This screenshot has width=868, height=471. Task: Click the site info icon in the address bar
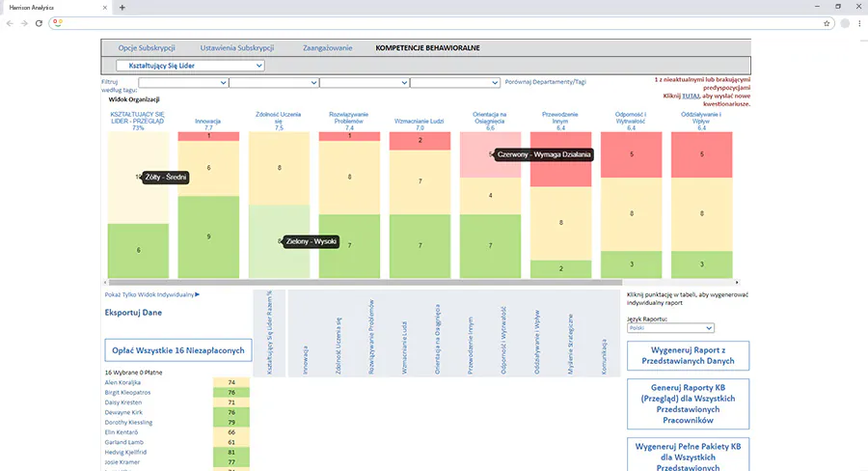(58, 23)
